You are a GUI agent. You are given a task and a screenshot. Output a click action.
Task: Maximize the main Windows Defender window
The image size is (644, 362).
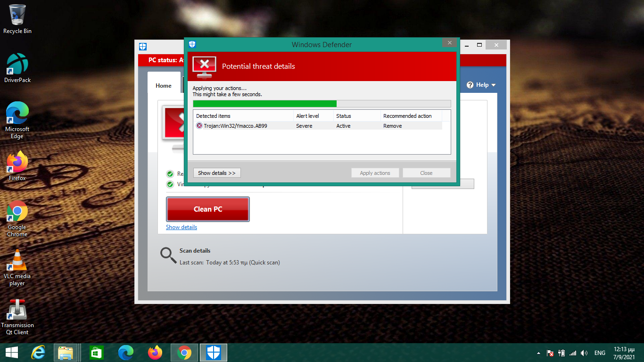click(479, 45)
